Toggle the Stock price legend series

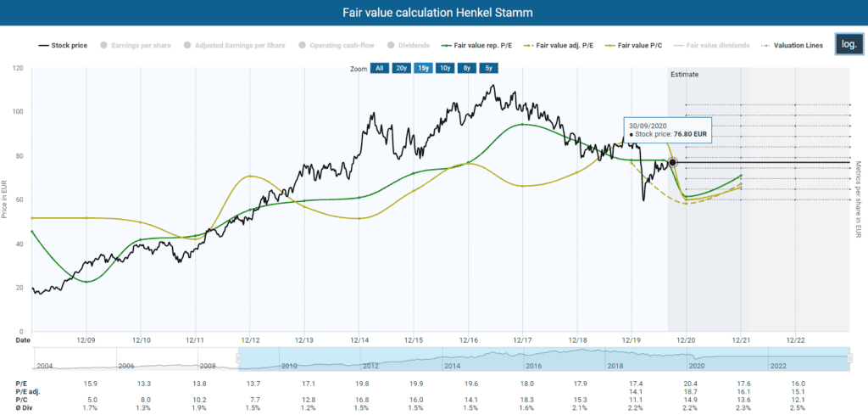pyautogui.click(x=63, y=46)
